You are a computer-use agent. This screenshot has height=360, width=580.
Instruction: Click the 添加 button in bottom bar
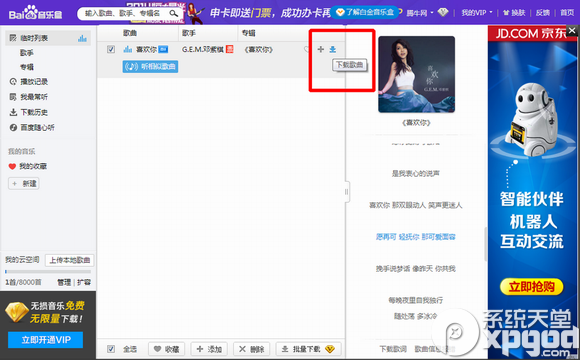[x=209, y=349]
